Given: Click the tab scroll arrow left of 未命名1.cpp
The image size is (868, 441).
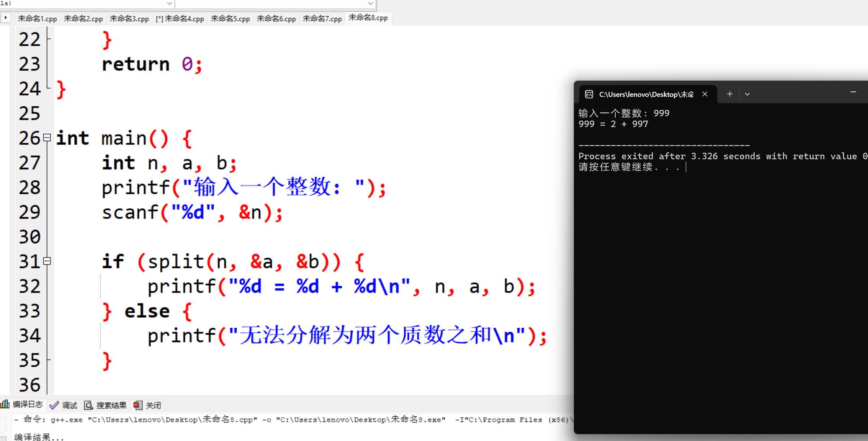Looking at the screenshot, I should [x=6, y=18].
